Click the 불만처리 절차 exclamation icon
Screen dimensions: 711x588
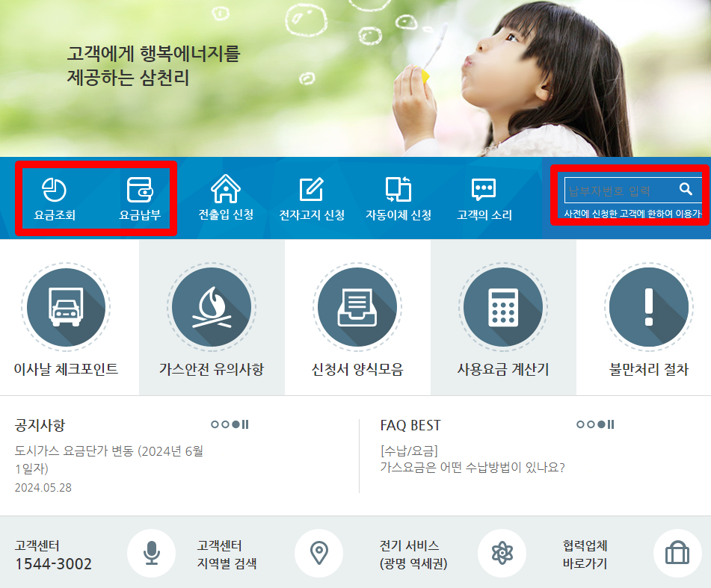[647, 306]
